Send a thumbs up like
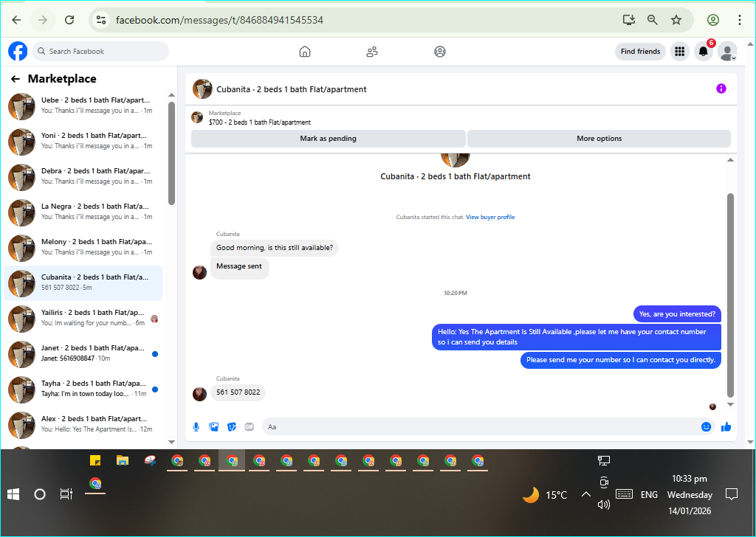The image size is (756, 537). [x=726, y=426]
